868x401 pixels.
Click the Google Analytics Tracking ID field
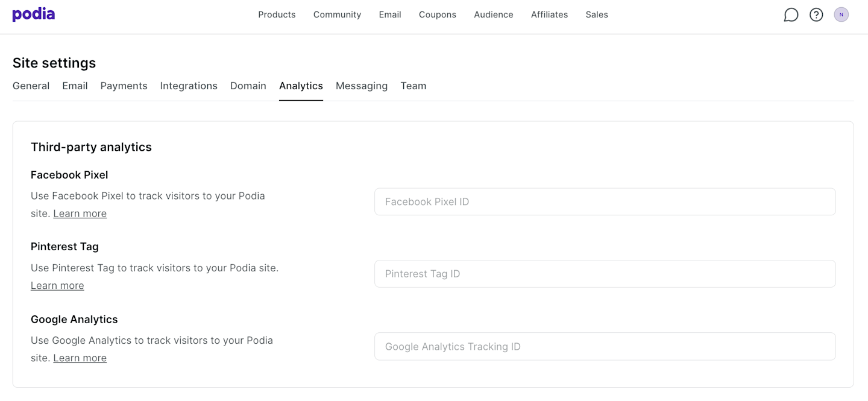point(605,347)
